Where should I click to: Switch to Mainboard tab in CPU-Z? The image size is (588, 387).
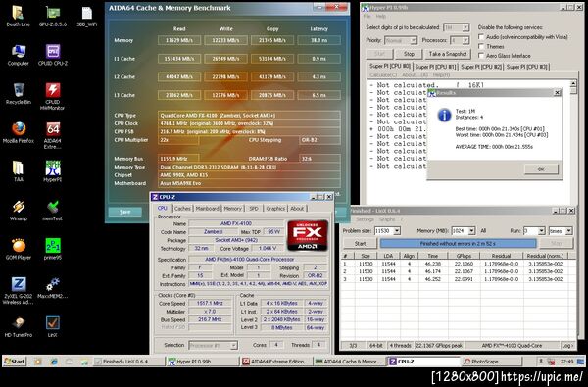207,208
